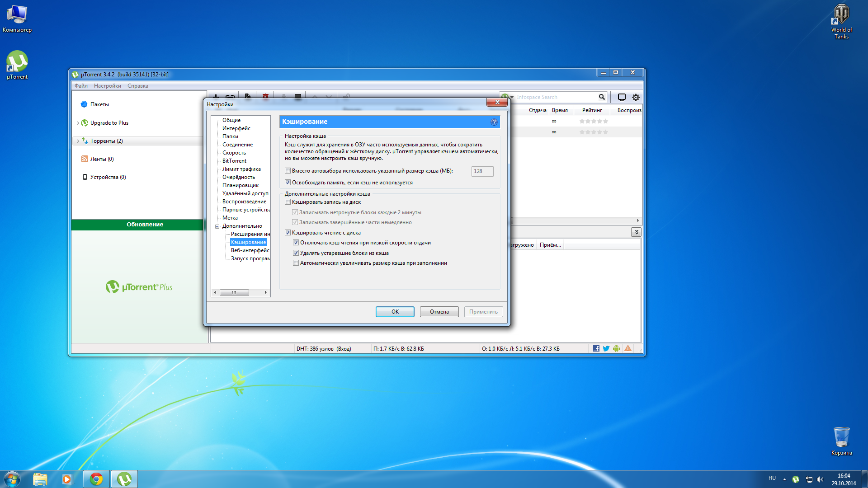Click the Android icon in status bar
The height and width of the screenshot is (488, 868).
tap(616, 348)
